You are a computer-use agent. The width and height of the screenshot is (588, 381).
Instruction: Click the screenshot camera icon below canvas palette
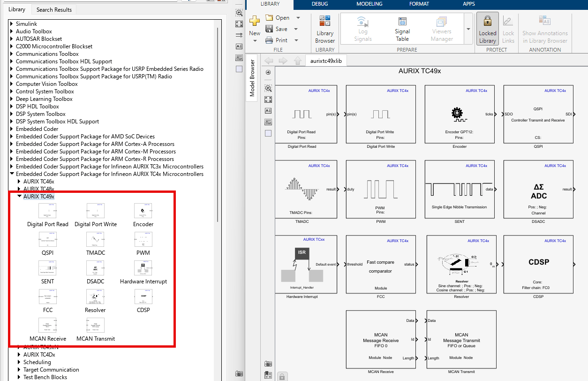268,364
